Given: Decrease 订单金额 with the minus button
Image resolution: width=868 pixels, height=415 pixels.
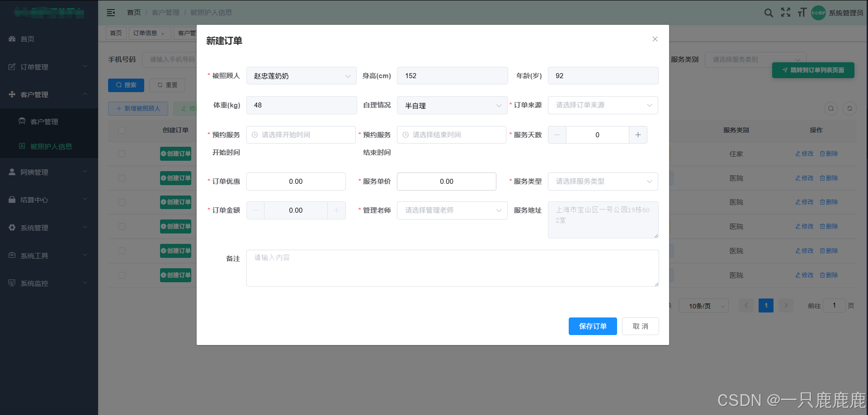Looking at the screenshot, I should click(255, 210).
